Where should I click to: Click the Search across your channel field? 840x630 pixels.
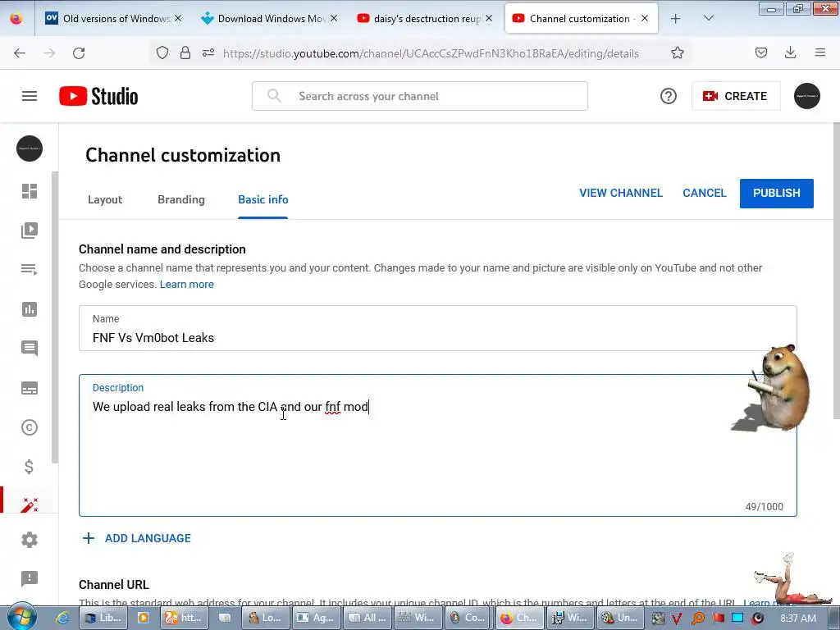click(x=419, y=96)
